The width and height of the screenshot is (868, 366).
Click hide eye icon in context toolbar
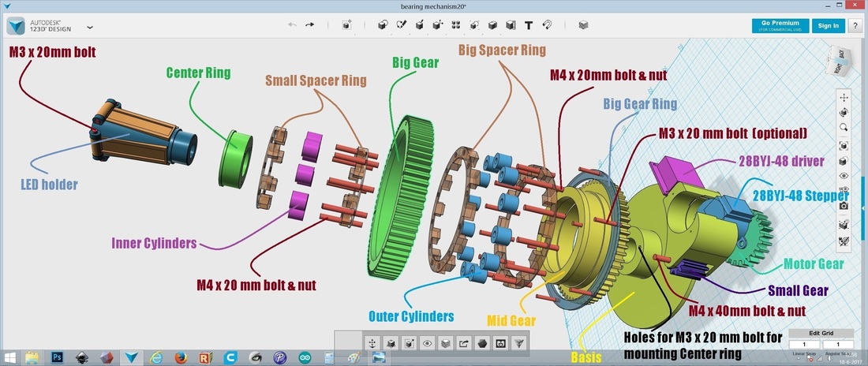428,343
